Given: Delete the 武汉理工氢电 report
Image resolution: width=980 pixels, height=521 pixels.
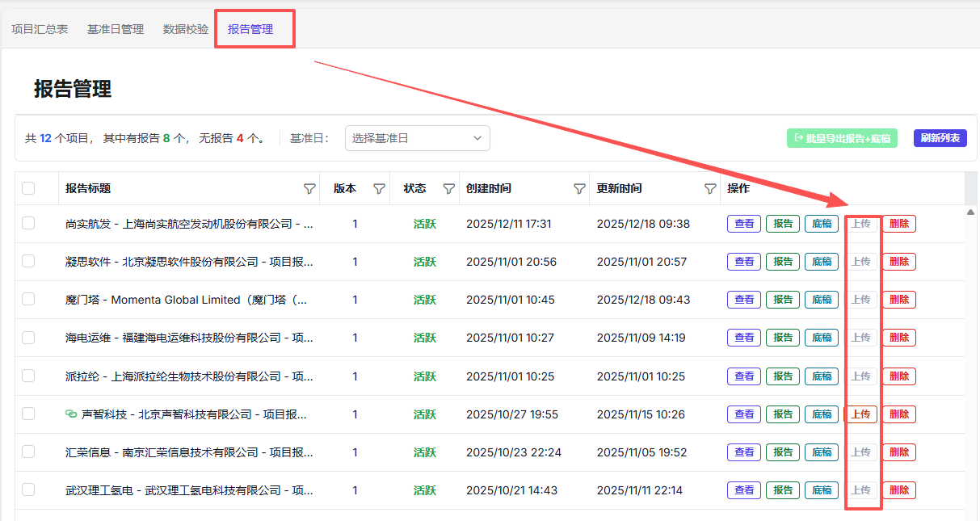Looking at the screenshot, I should (x=899, y=490).
